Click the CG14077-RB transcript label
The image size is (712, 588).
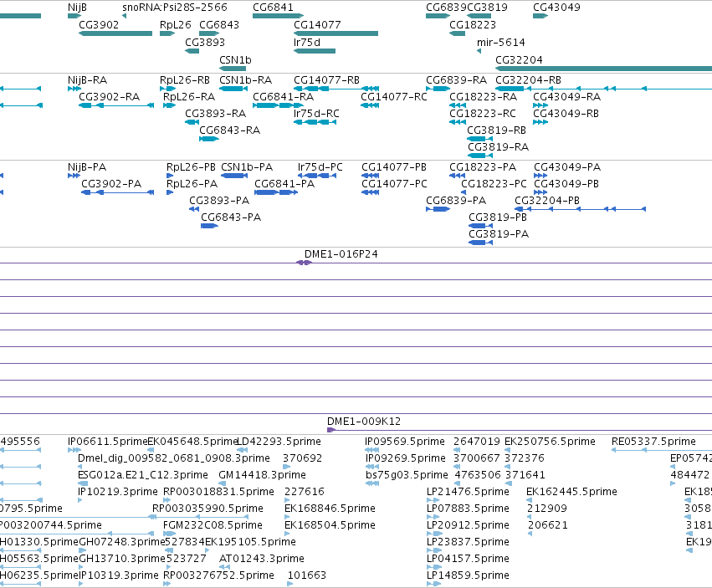pyautogui.click(x=326, y=80)
